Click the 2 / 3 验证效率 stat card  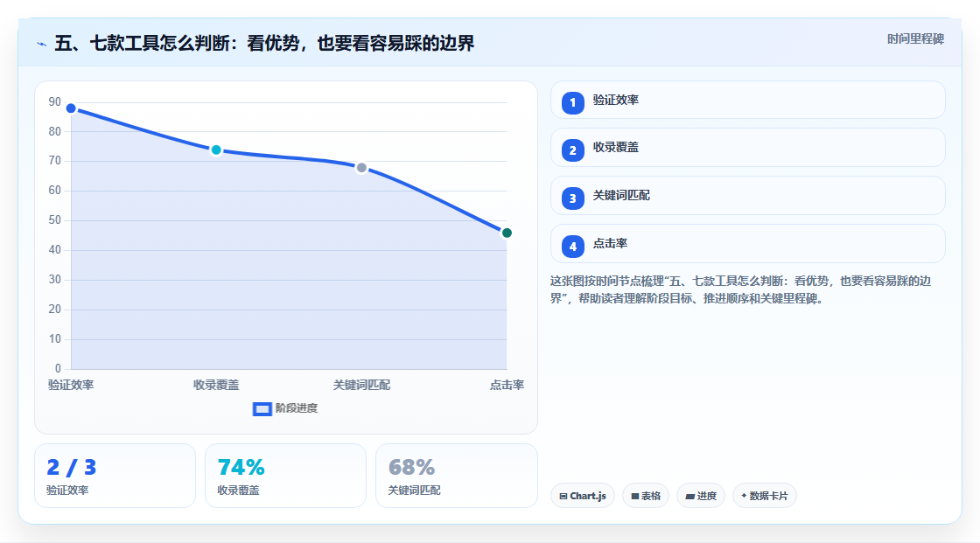[x=115, y=476]
